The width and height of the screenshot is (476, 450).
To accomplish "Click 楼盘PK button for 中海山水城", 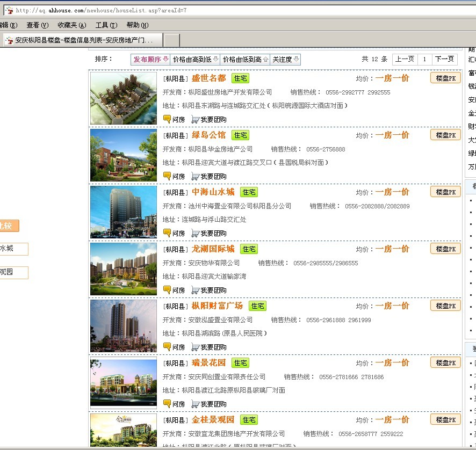I will pyautogui.click(x=445, y=192).
